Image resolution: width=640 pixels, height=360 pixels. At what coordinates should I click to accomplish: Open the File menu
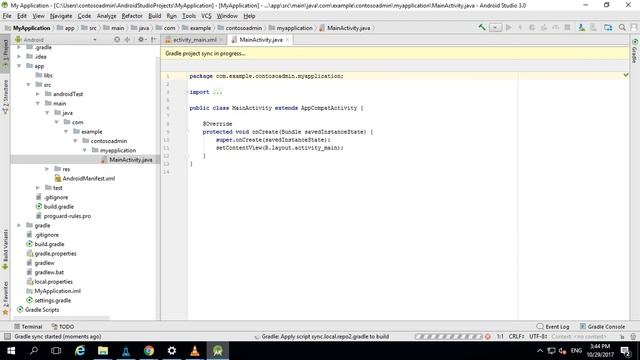[7, 16]
